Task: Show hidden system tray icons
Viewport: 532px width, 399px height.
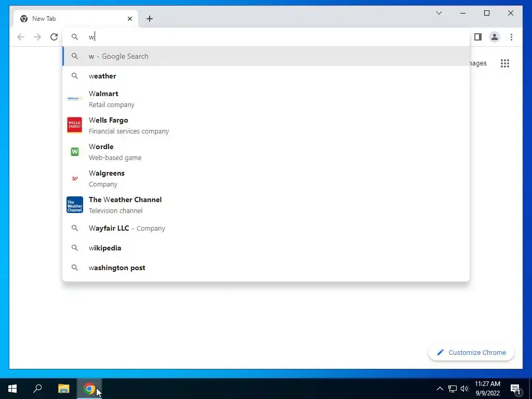Action: click(x=440, y=389)
